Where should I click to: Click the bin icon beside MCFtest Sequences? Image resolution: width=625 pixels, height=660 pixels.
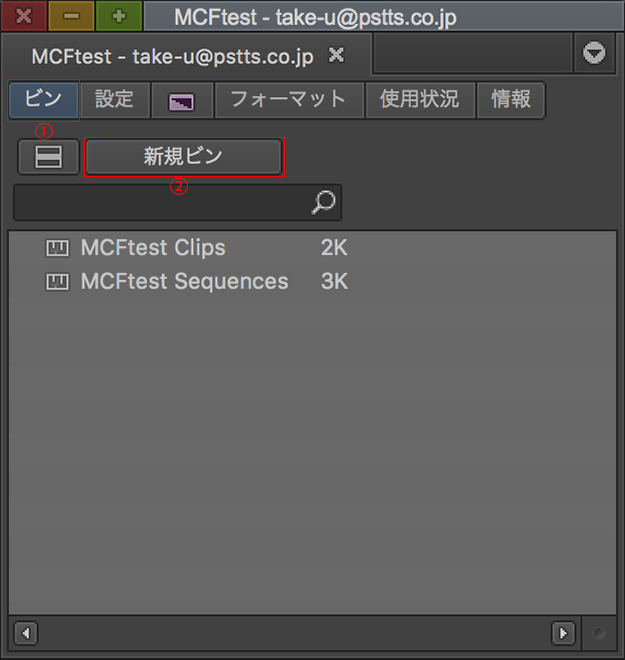tap(58, 282)
